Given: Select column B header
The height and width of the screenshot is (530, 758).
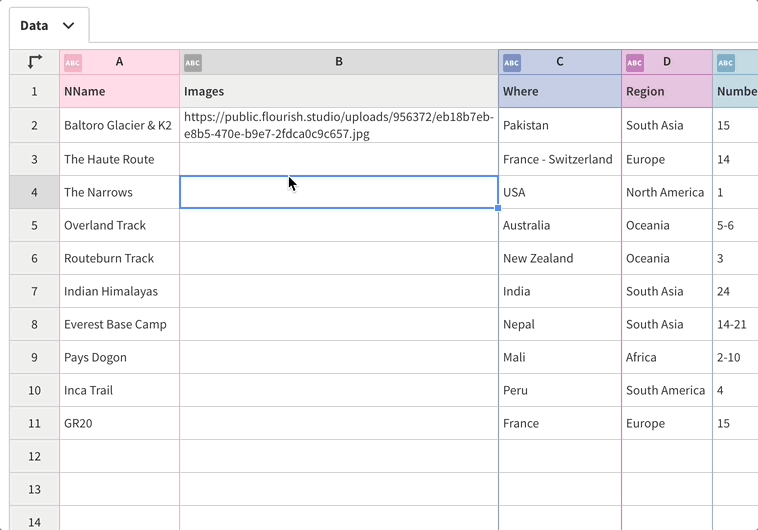Looking at the screenshot, I should (x=339, y=62).
